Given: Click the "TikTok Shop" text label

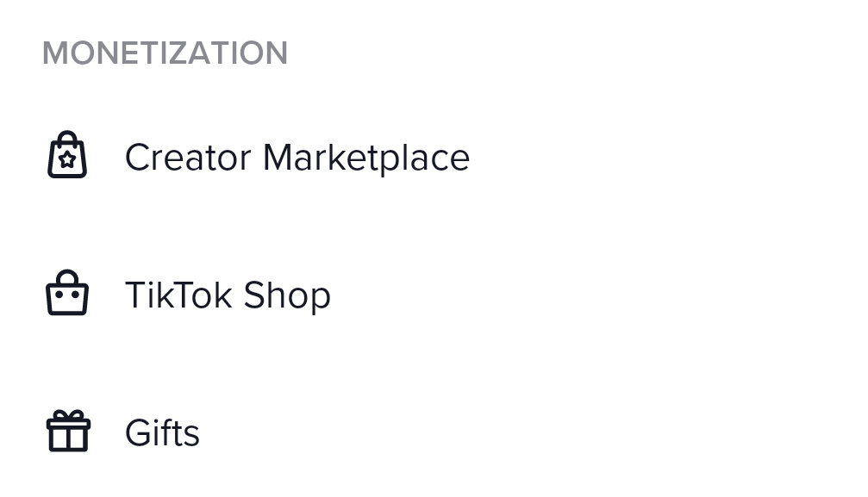Looking at the screenshot, I should pos(228,295).
